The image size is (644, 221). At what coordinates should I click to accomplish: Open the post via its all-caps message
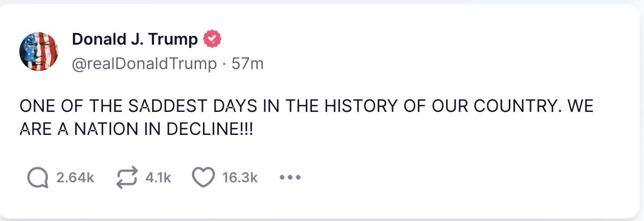(x=306, y=117)
